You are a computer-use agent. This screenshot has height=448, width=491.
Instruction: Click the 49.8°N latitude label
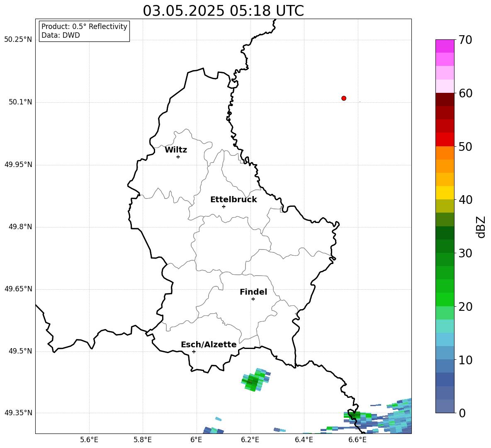20,227
